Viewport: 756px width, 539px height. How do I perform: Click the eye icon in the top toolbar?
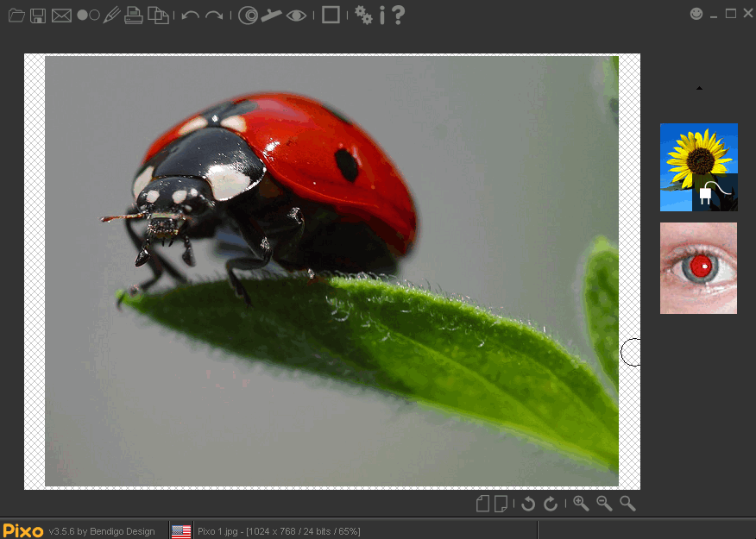pos(296,16)
